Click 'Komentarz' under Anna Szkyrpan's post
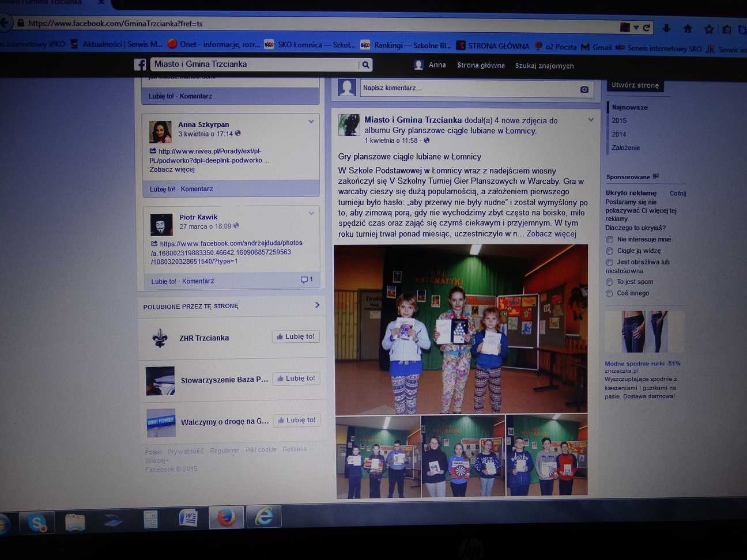 point(197,189)
